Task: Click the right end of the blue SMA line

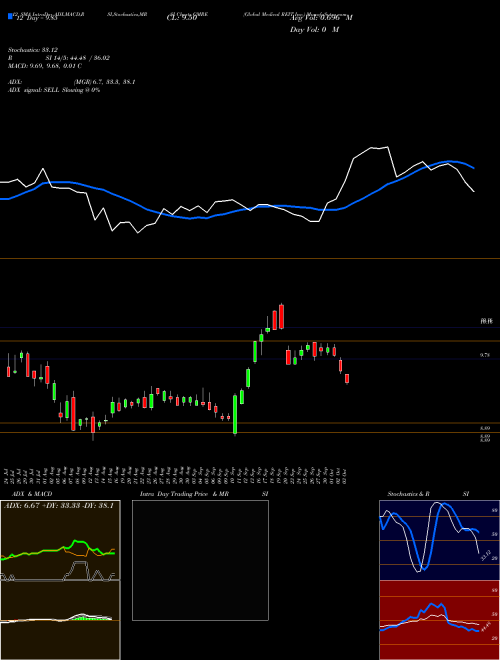Action: pyautogui.click(x=474, y=168)
